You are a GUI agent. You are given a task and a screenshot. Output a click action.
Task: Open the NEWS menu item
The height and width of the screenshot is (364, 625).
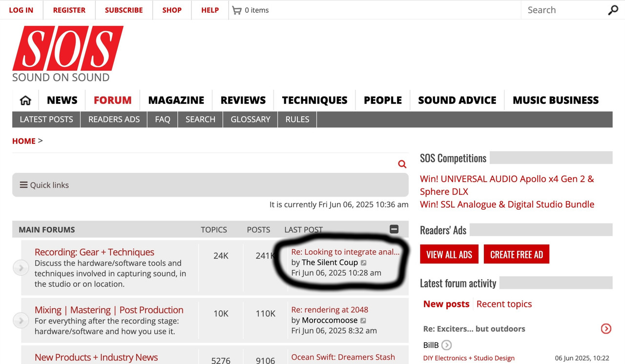coord(62,100)
